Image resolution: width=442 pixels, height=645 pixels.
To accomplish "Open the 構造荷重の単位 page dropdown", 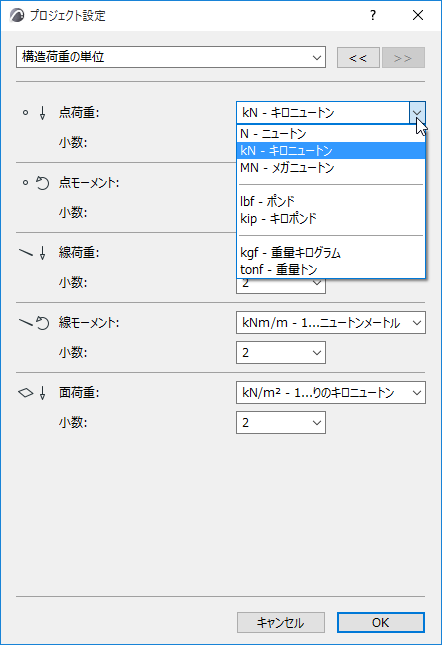I will pos(171,57).
